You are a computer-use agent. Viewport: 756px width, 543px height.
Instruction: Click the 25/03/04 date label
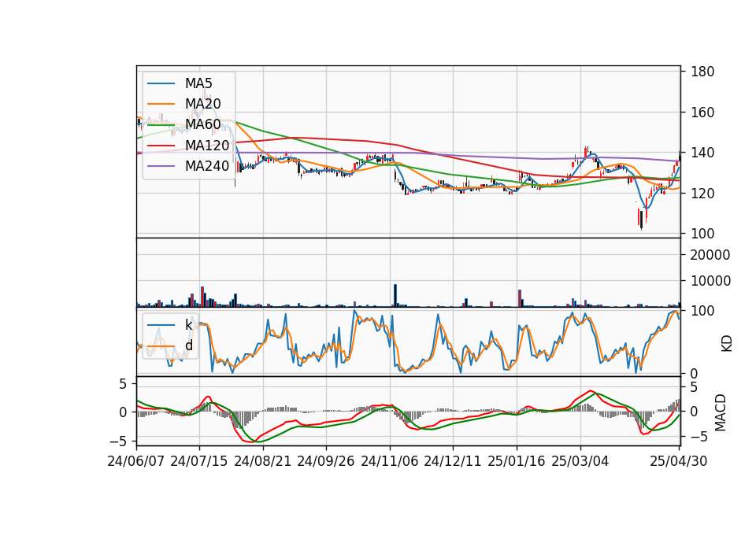(x=580, y=461)
